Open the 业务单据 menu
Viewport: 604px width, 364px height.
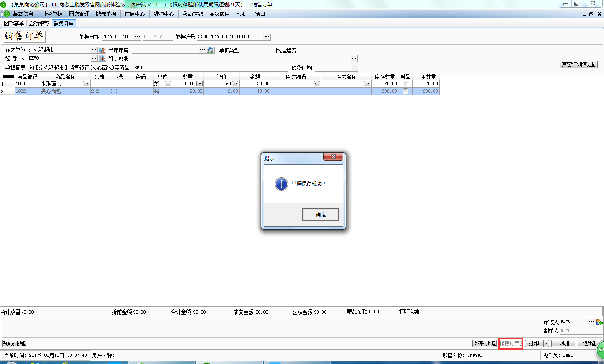52,14
